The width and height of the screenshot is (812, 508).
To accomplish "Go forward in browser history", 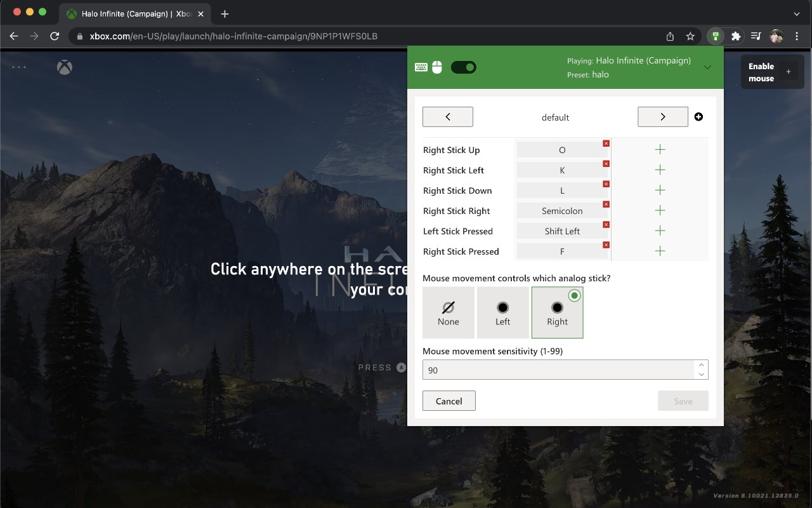I will (34, 36).
